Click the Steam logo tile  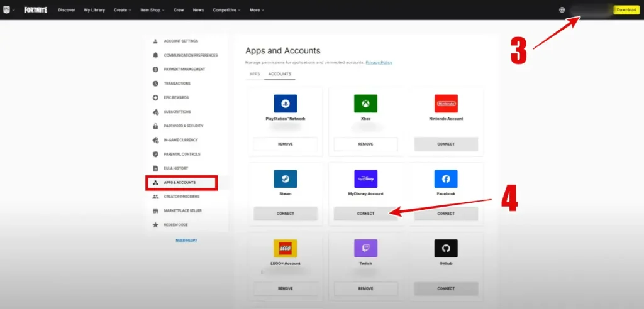pyautogui.click(x=286, y=179)
